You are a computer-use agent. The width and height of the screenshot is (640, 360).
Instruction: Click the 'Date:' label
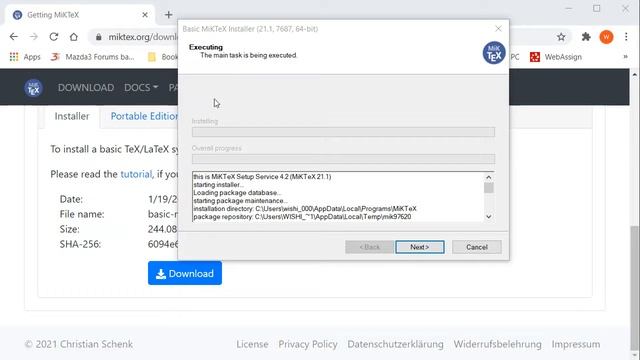coord(71,199)
